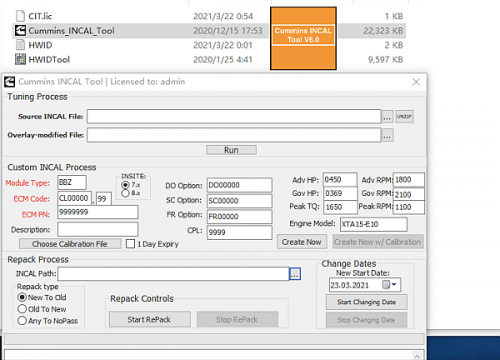Click the Peak RPM field 1100
This screenshot has width=500, height=360.
[x=409, y=207]
